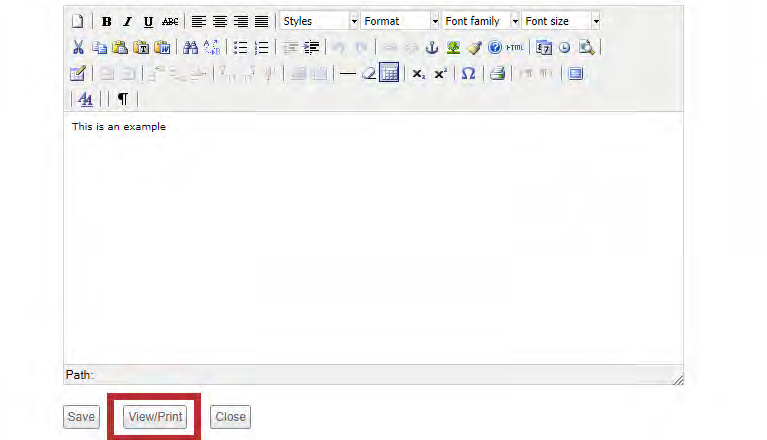Click the Save button

[x=81, y=417]
